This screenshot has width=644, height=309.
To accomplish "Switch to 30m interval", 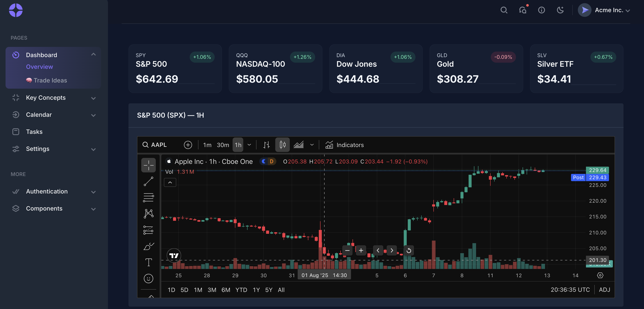I will 223,145.
